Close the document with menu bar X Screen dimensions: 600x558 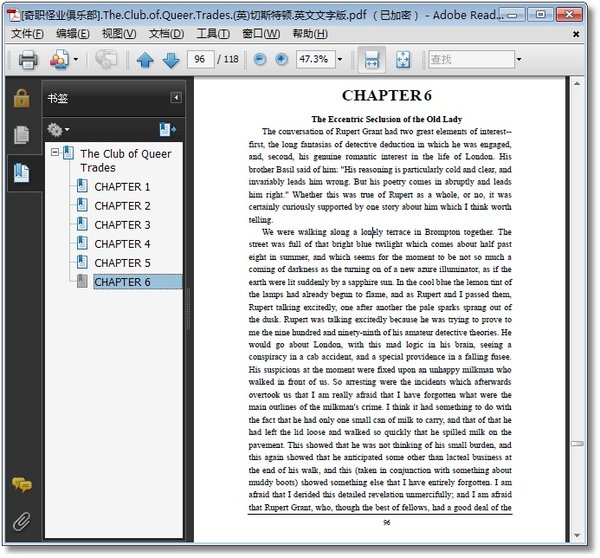coord(576,34)
